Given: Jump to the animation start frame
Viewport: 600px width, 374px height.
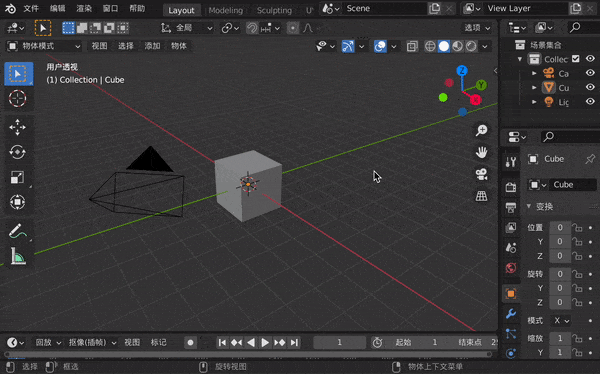Looking at the screenshot, I should click(222, 343).
